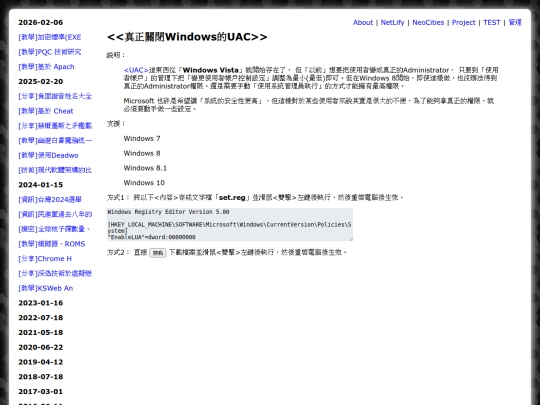The width and height of the screenshot is (540, 405).
Task: Open the last [分享] article under 2024-01-15
Action: coord(55,273)
